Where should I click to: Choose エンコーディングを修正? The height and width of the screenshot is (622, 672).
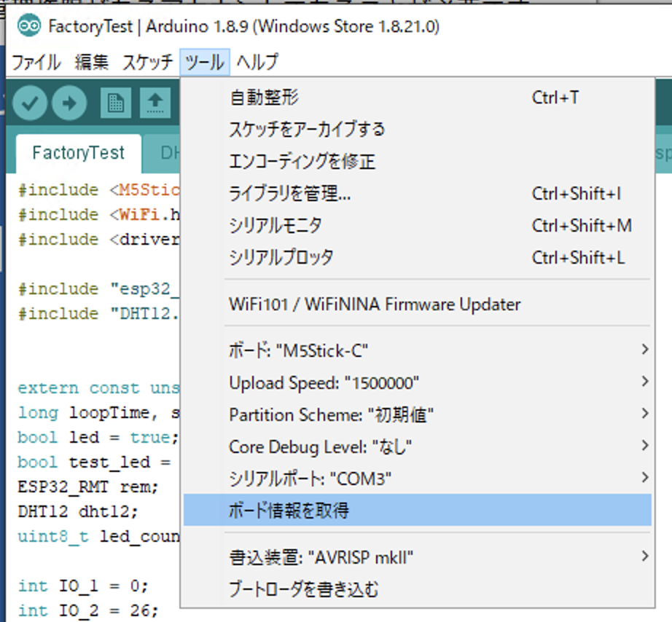tap(418, 162)
